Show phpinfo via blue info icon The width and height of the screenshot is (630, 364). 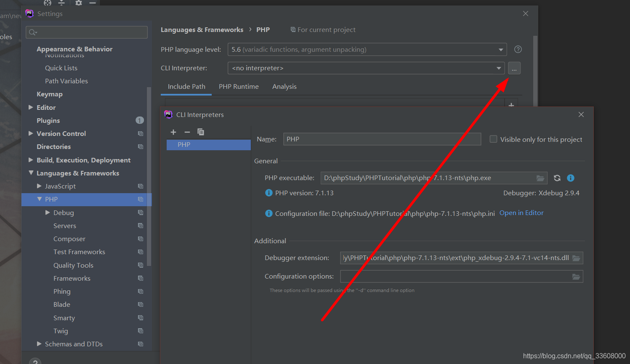[571, 178]
